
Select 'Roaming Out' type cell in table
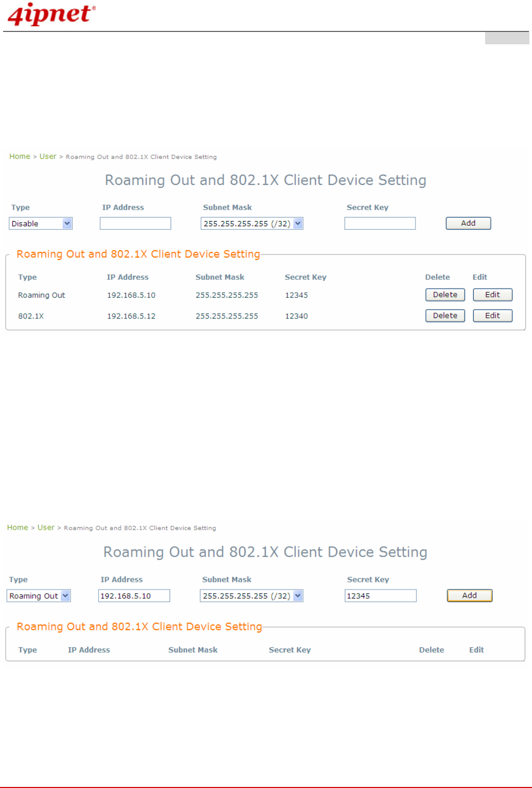(42, 295)
